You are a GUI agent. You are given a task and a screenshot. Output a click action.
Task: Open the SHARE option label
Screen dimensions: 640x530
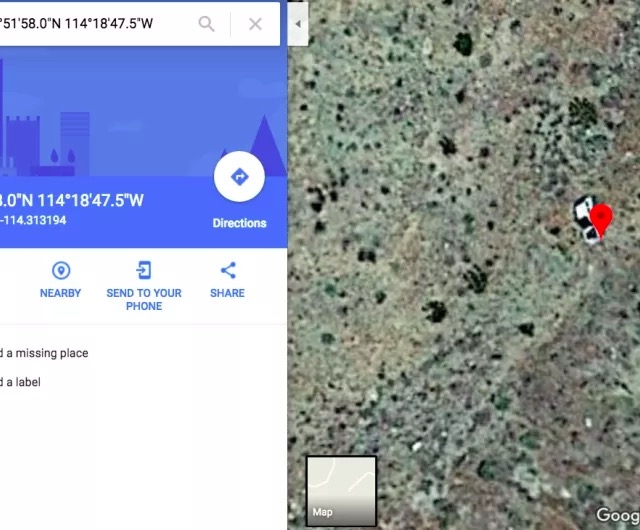pos(227,293)
